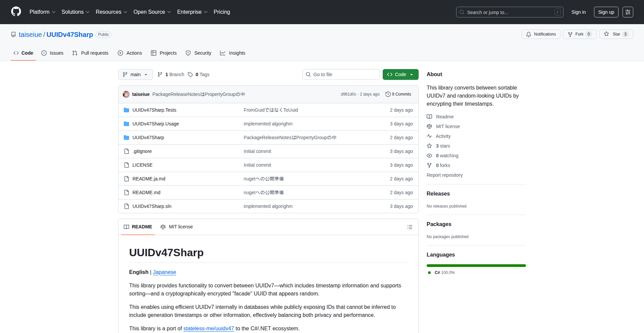Click the C# language color dot
Viewport: 644px width, 333px height.
(x=429, y=273)
